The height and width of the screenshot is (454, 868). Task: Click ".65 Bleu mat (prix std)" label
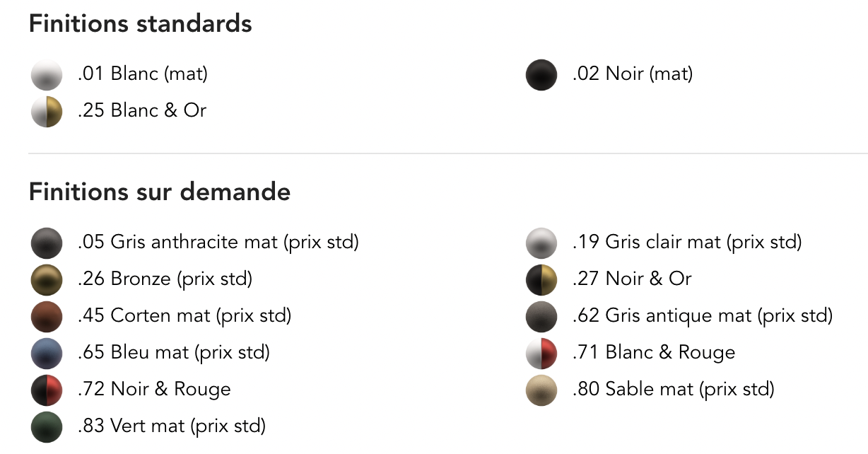click(174, 352)
